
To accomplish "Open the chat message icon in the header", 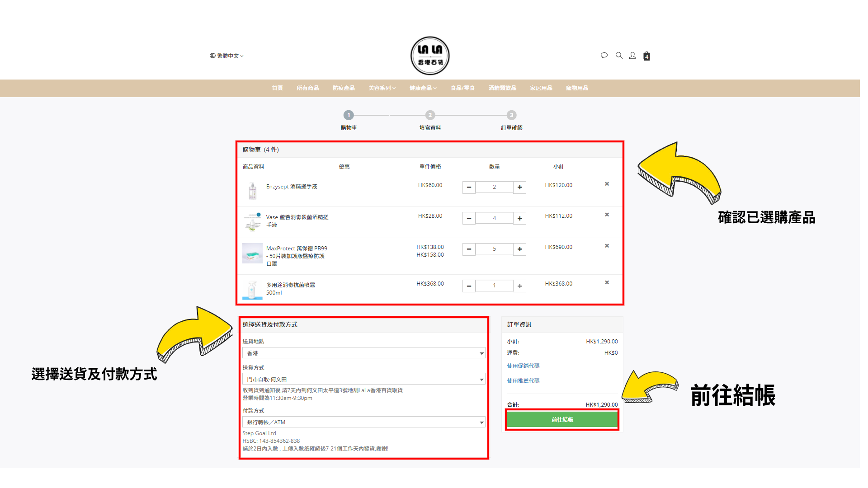I will (604, 56).
